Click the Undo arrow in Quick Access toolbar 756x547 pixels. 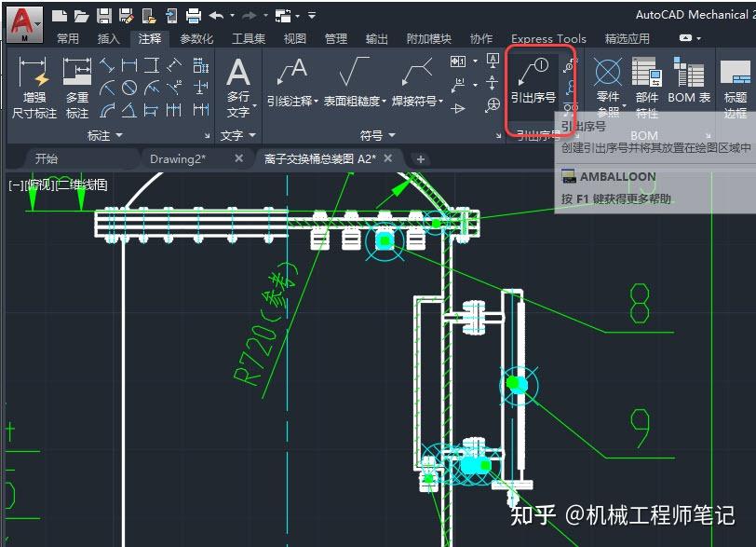point(216,15)
